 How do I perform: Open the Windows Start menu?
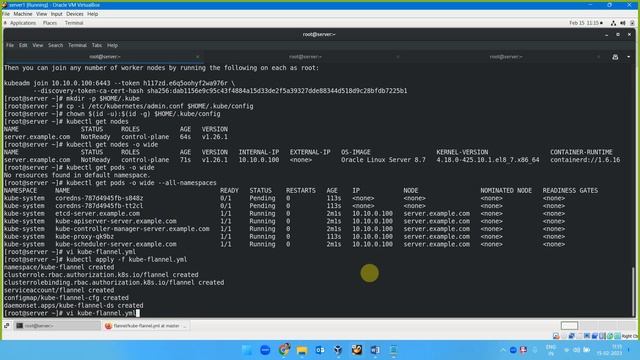tap(247, 350)
